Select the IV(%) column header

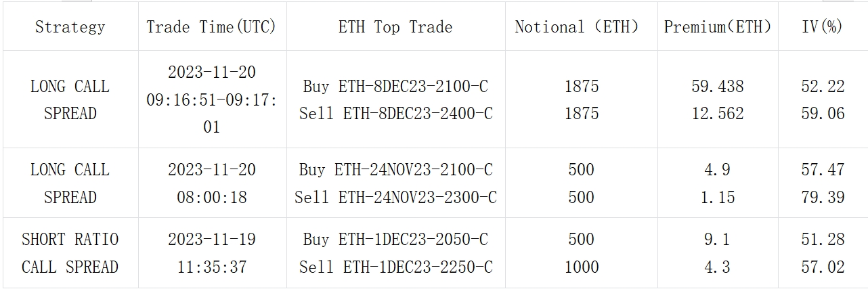(x=823, y=27)
